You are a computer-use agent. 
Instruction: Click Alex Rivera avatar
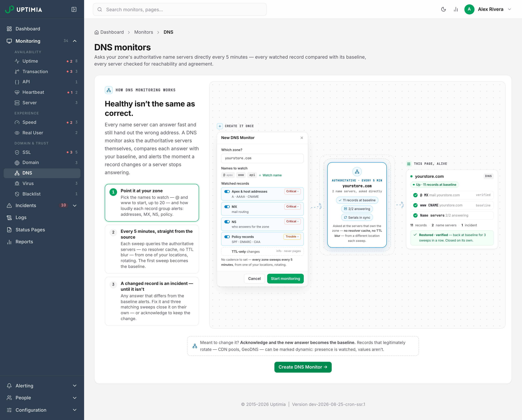[469, 9]
